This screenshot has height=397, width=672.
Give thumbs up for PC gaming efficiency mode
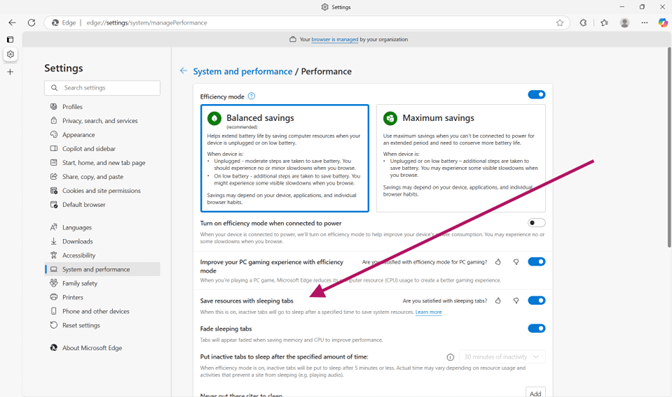[x=498, y=262]
